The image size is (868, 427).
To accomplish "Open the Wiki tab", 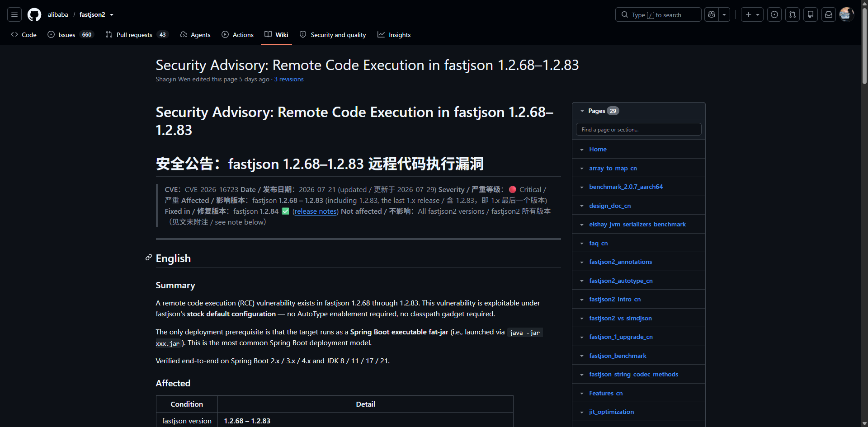I will [x=276, y=35].
